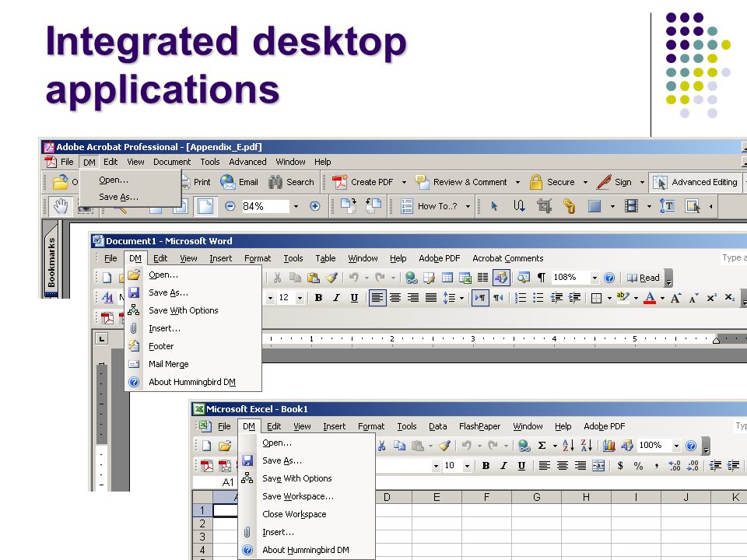Click Numbering list icon in Word
747x560 pixels.
point(521,298)
